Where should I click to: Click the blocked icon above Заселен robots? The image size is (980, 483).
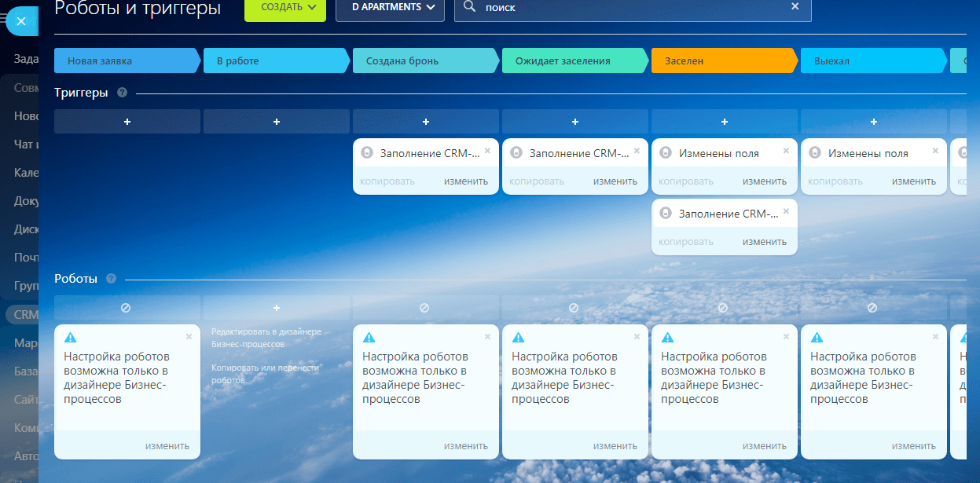tap(723, 308)
